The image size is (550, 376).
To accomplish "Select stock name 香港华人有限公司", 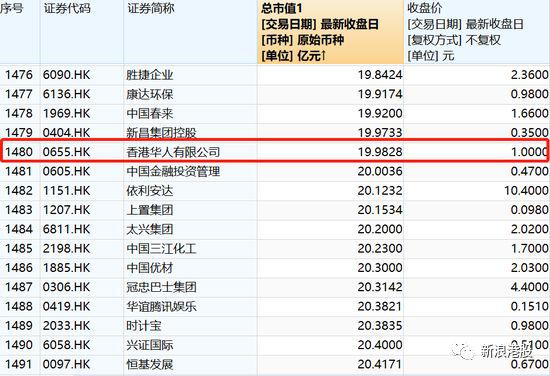I will click(173, 152).
